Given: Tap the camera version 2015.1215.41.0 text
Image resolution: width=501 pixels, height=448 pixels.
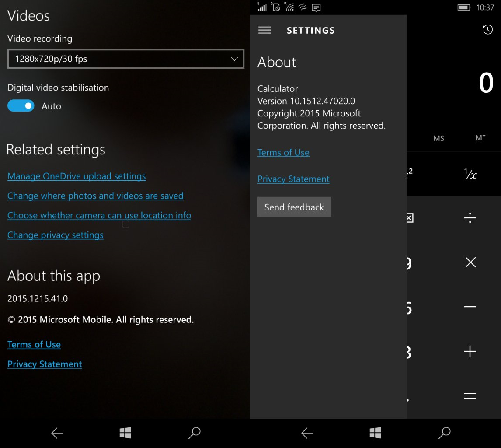Looking at the screenshot, I should [x=38, y=299].
